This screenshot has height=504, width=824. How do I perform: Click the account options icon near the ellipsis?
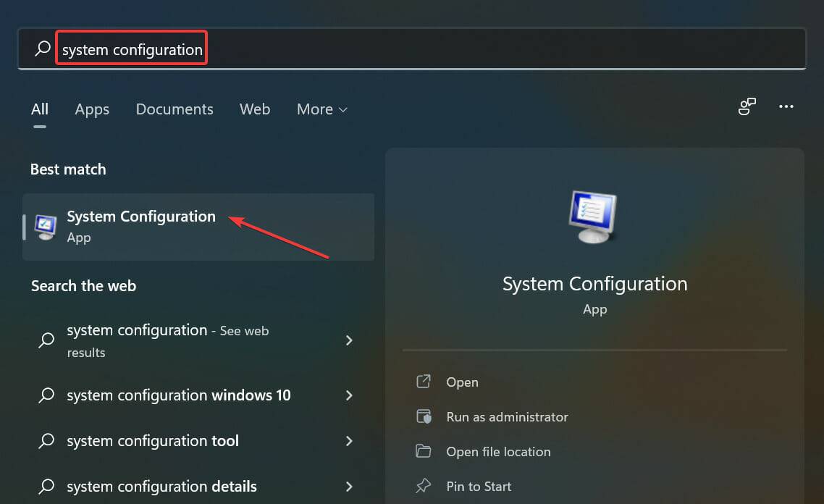(747, 106)
